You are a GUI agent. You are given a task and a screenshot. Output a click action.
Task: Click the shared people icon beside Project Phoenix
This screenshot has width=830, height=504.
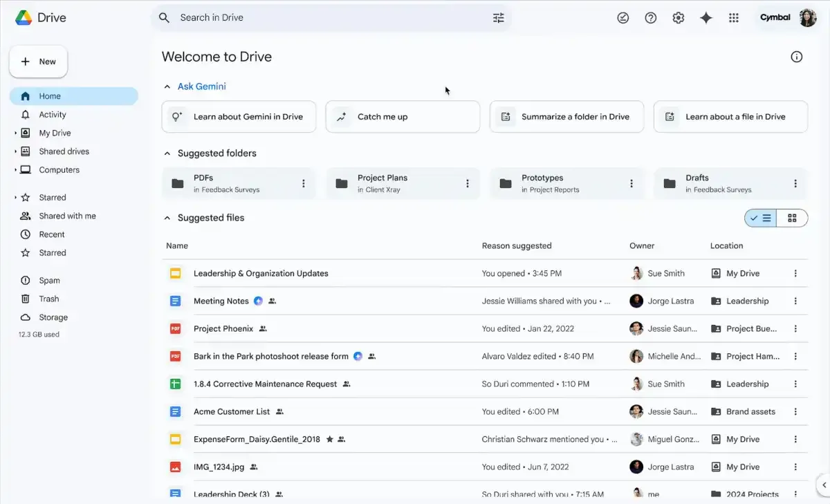tap(262, 328)
